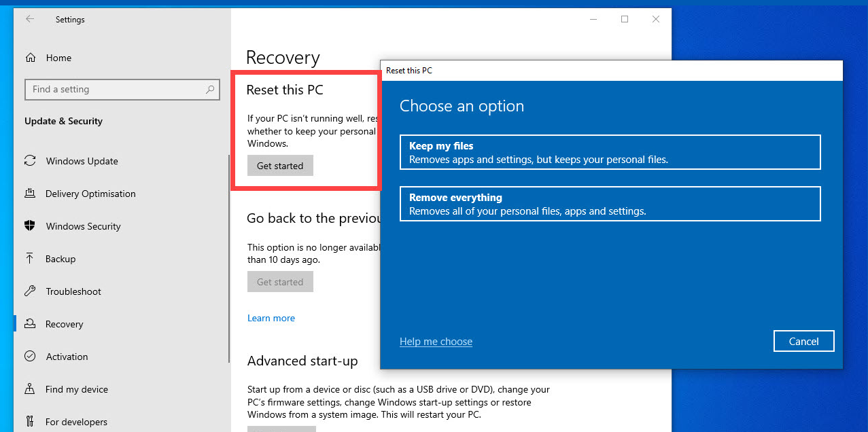Click Get started under Reset this PC
This screenshot has height=432, width=868.
[280, 166]
